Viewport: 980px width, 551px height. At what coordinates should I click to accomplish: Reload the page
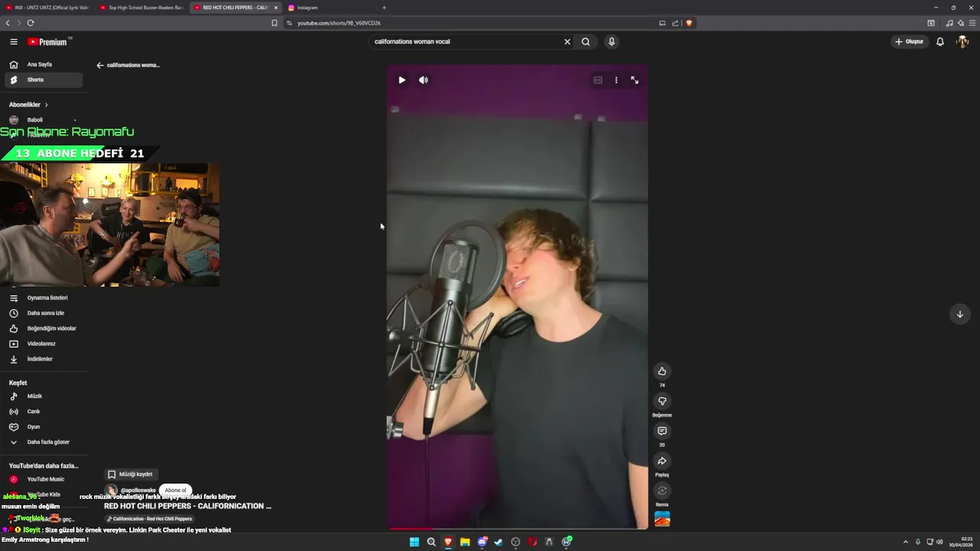[31, 23]
